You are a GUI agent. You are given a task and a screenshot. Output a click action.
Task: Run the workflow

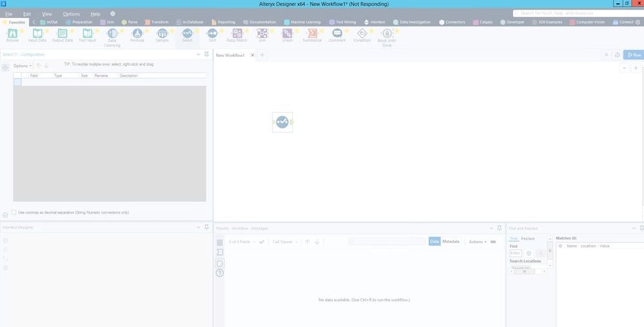coord(633,55)
